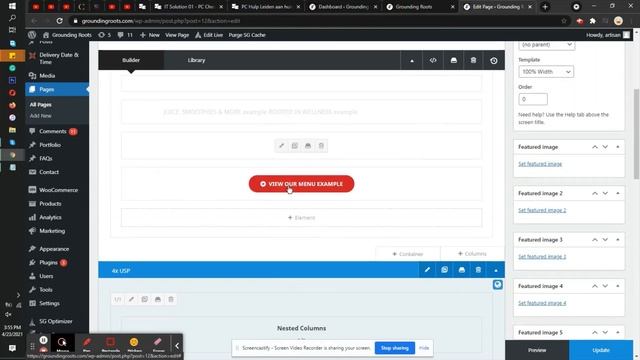The width and height of the screenshot is (640, 360).
Task: Edit the 4x USP container with pencil icon
Action: coord(427,270)
